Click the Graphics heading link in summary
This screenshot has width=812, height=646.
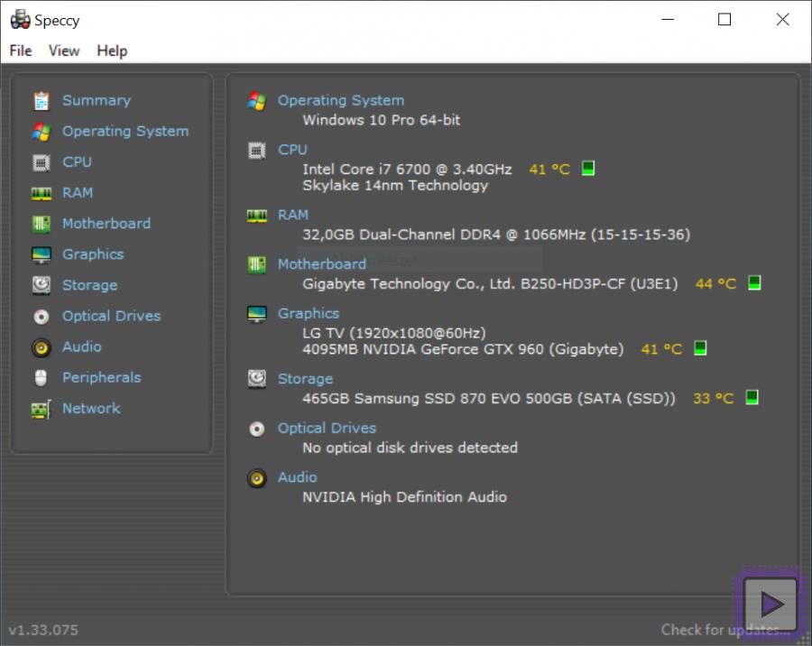[x=309, y=313]
